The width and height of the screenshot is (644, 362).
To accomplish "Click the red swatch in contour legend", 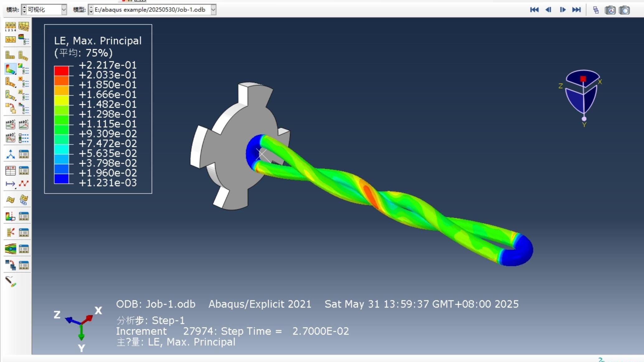I will 61,71.
